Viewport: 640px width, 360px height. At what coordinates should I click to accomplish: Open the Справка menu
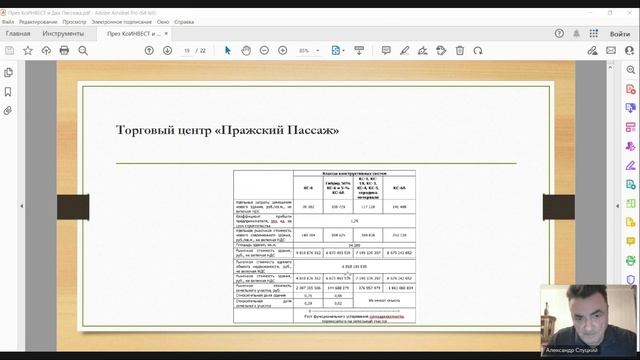click(184, 22)
